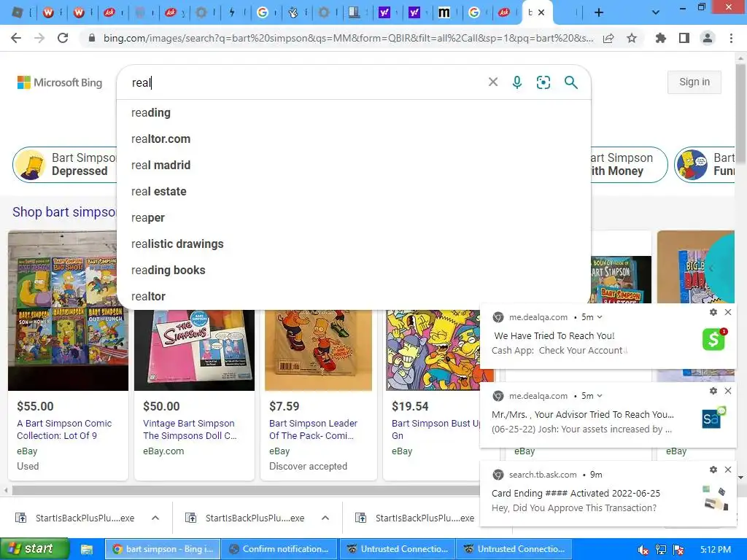Open settings gear on Cash App notification

coord(713,312)
